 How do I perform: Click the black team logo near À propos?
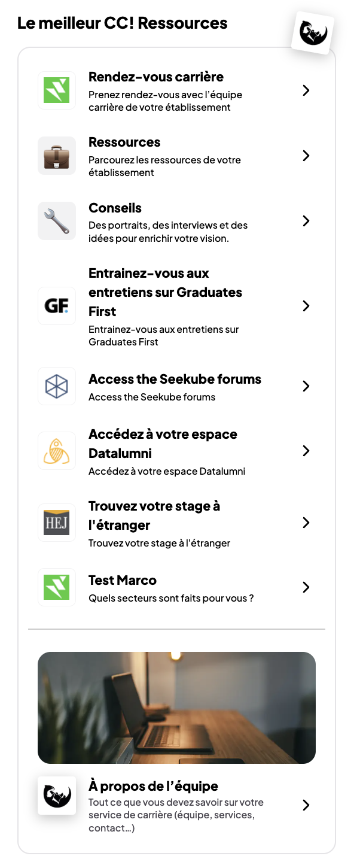pyautogui.click(x=56, y=796)
